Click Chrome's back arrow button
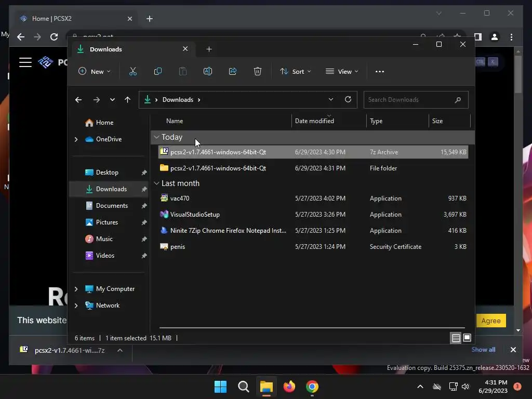The height and width of the screenshot is (399, 532). 21,37
